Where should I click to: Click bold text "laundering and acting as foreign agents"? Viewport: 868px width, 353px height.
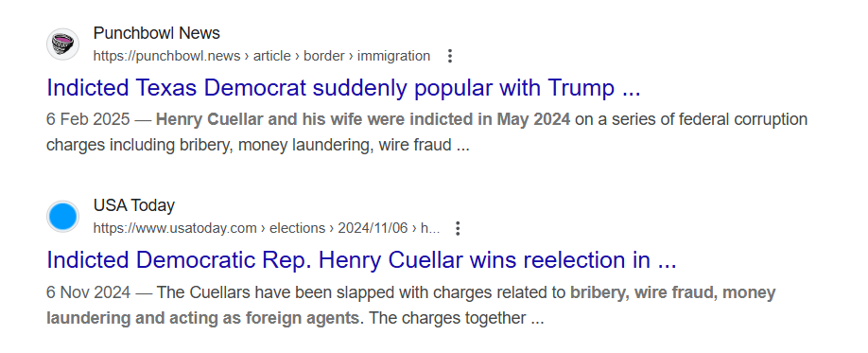click(x=202, y=318)
